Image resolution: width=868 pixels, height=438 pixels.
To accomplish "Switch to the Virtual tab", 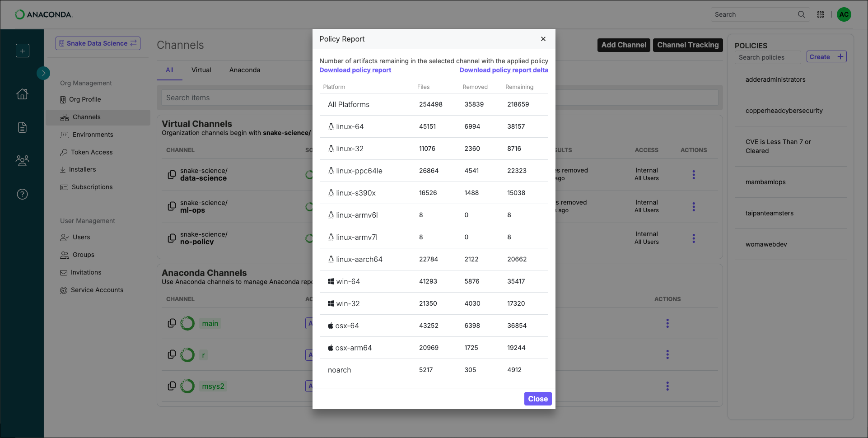I will coord(201,70).
